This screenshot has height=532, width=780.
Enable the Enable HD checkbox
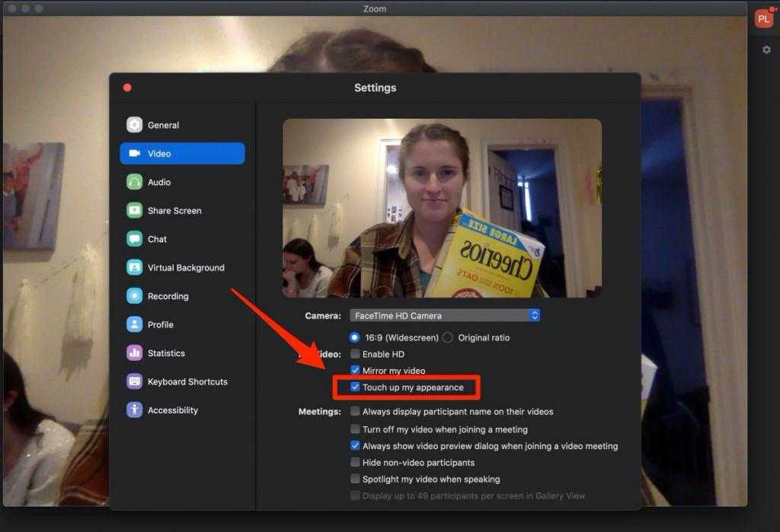click(355, 354)
